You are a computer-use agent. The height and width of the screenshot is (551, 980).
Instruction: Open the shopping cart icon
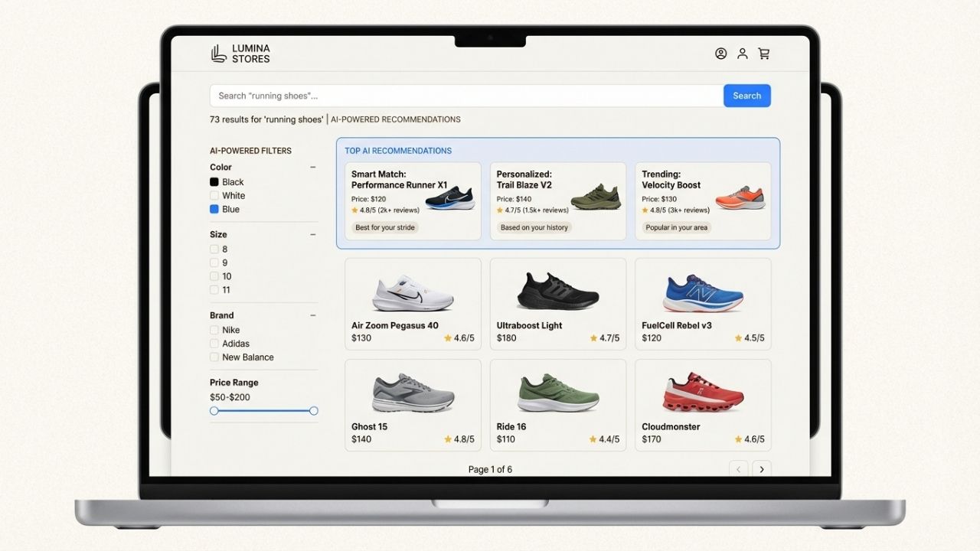(763, 54)
